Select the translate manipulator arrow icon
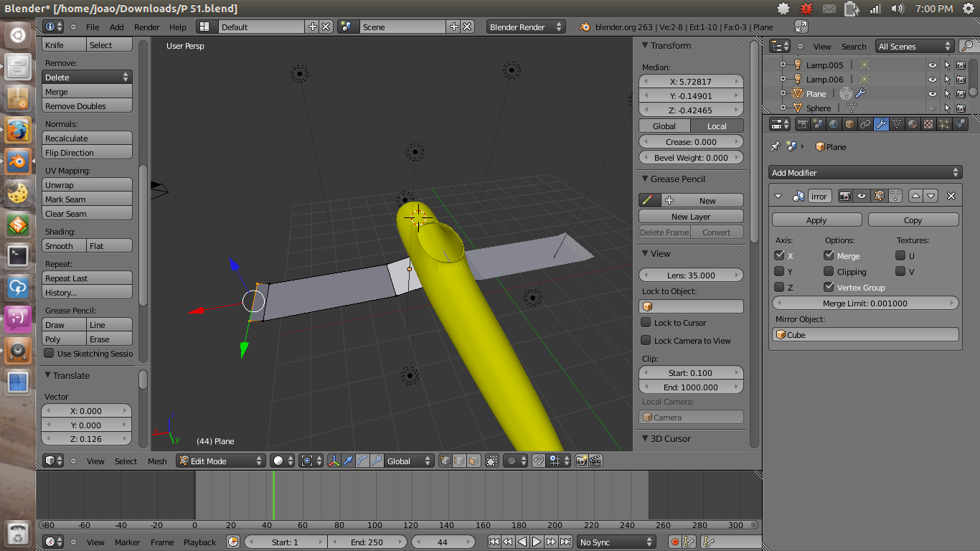Viewport: 980px width, 551px height. [348, 461]
